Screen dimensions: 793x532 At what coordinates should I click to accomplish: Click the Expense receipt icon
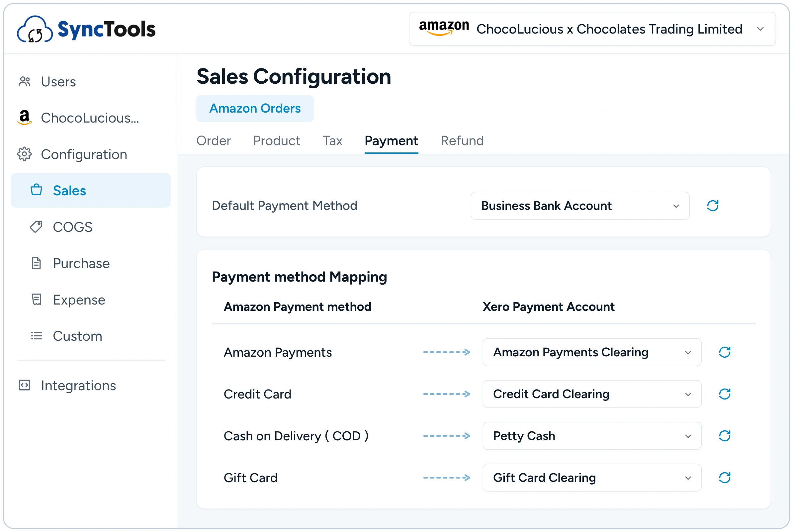[x=36, y=300]
